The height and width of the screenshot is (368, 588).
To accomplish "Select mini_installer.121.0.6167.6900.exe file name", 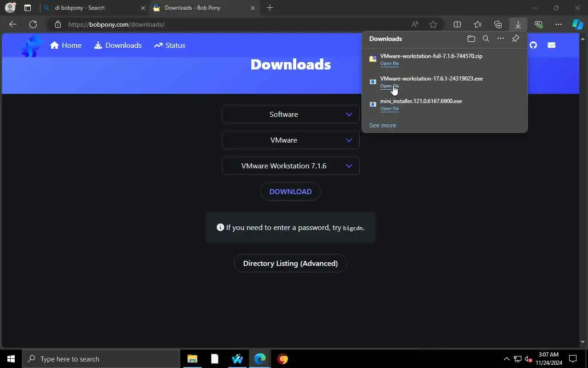I will point(421,101).
